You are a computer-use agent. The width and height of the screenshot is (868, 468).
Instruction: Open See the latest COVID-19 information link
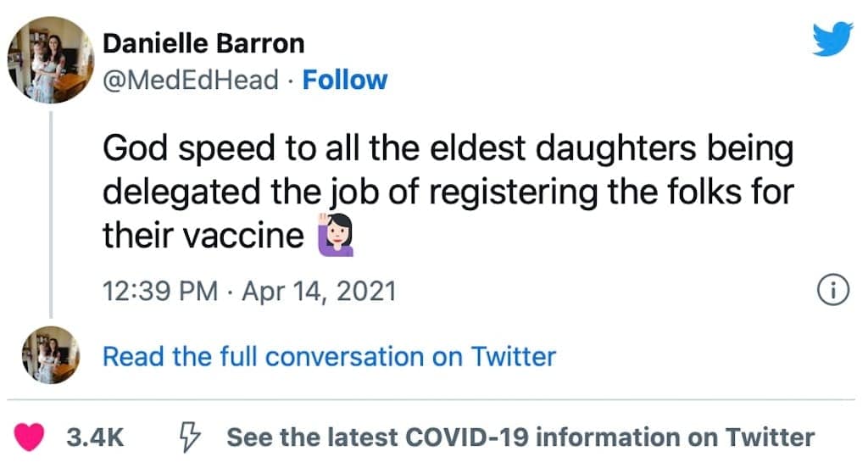(520, 437)
